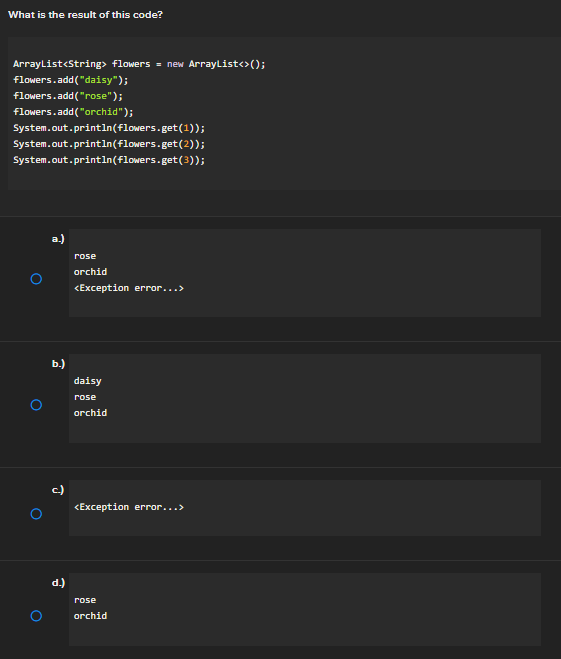This screenshot has height=659, width=561.
Task: Choose answer b's radio button
Action: tap(36, 405)
